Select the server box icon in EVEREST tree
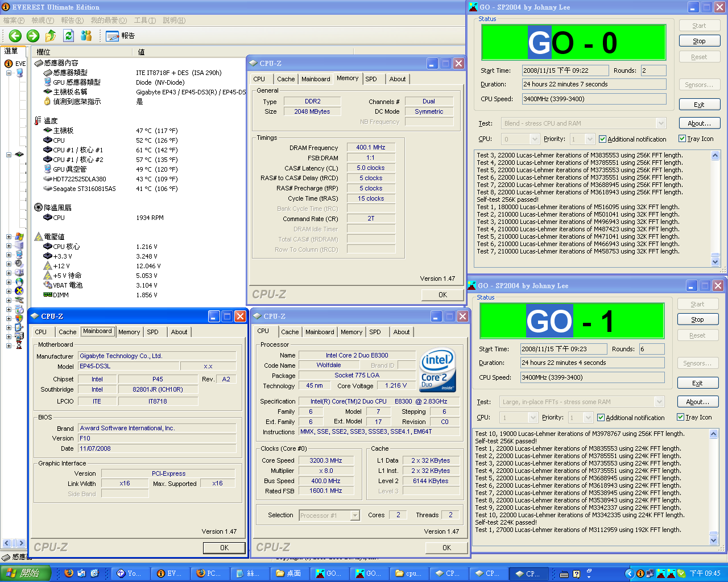728x582 pixels. [19, 246]
